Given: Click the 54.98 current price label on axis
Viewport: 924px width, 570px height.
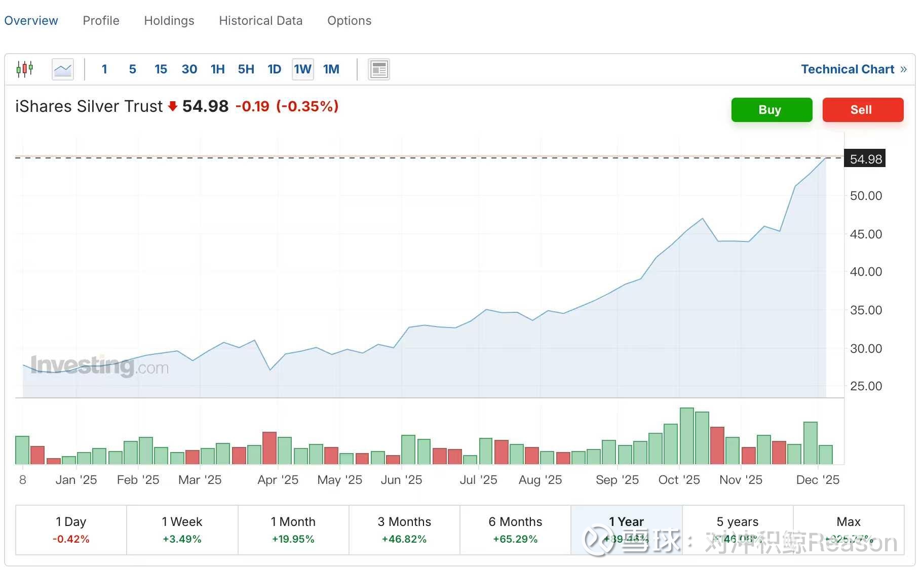Looking at the screenshot, I should [865, 159].
